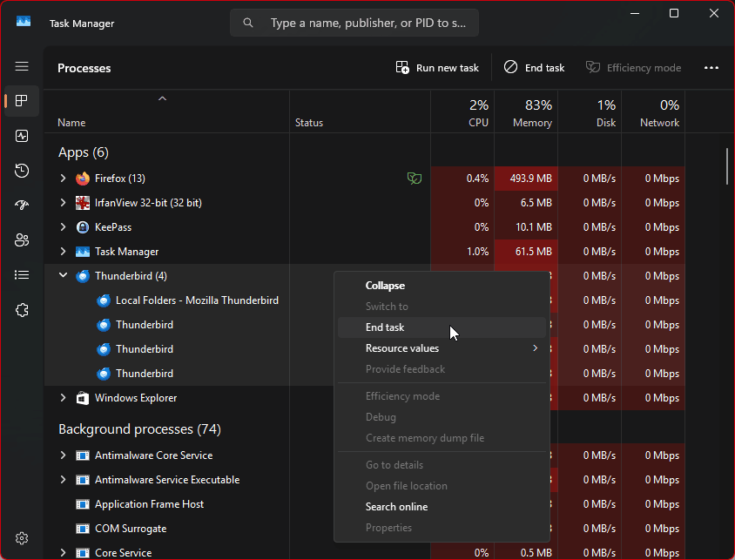Choose End task in context menu
Image resolution: width=735 pixels, height=560 pixels.
tap(385, 327)
